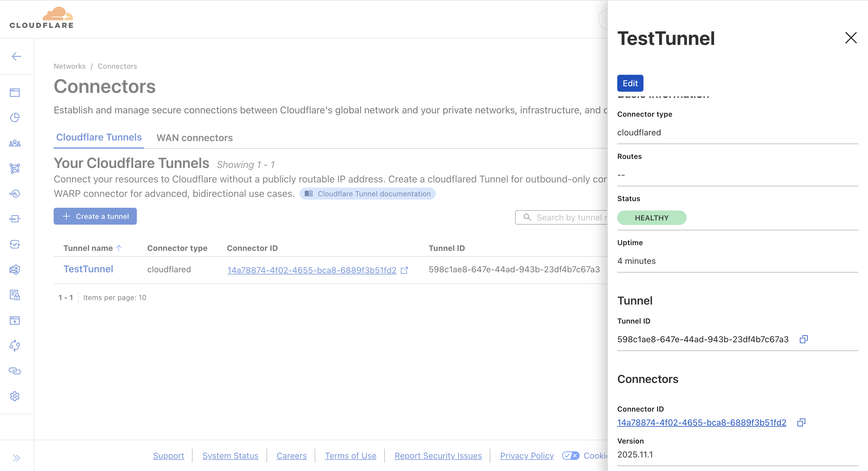Viewport: 868px width, 471px height.
Task: Copy the Tunnel ID in the details panel
Action: [804, 339]
